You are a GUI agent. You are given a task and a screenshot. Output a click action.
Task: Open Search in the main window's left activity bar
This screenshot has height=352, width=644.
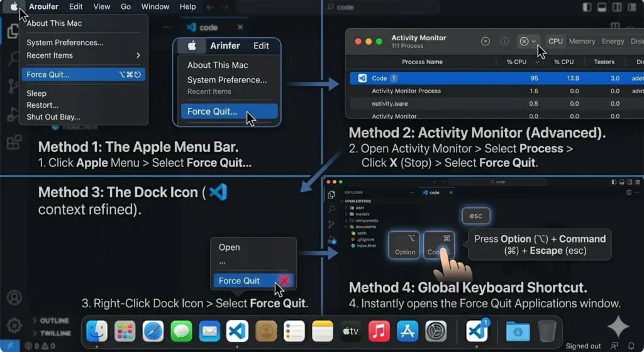13,59
